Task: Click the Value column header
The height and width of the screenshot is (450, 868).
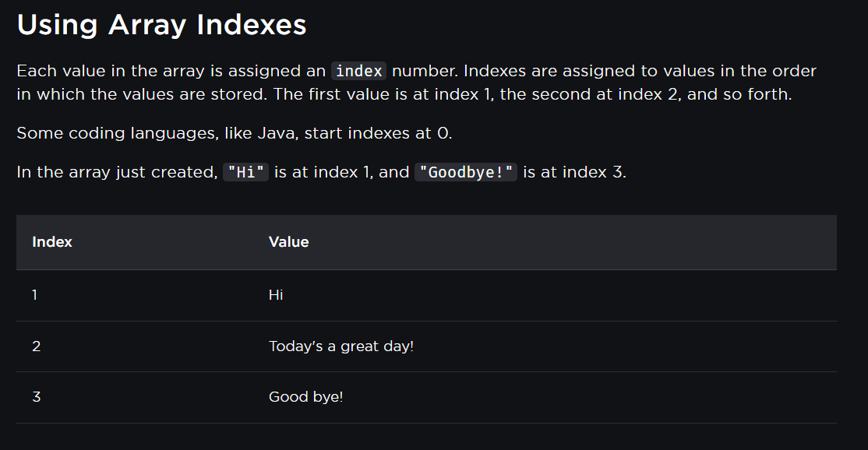Action: [x=289, y=242]
